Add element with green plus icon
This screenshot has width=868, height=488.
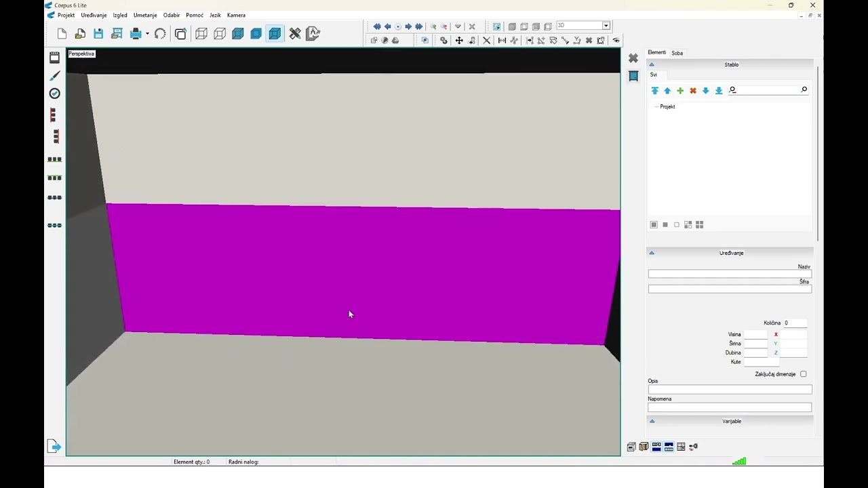[x=680, y=90]
